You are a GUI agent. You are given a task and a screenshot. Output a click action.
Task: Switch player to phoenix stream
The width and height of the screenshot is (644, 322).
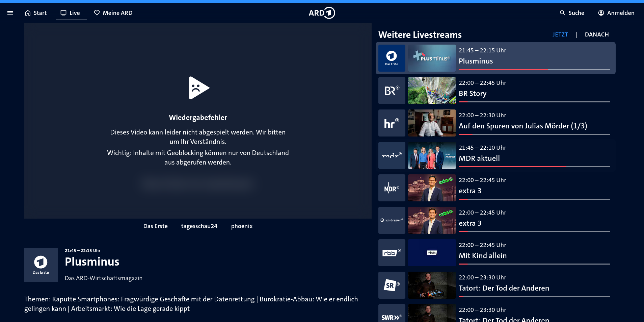[x=242, y=226]
